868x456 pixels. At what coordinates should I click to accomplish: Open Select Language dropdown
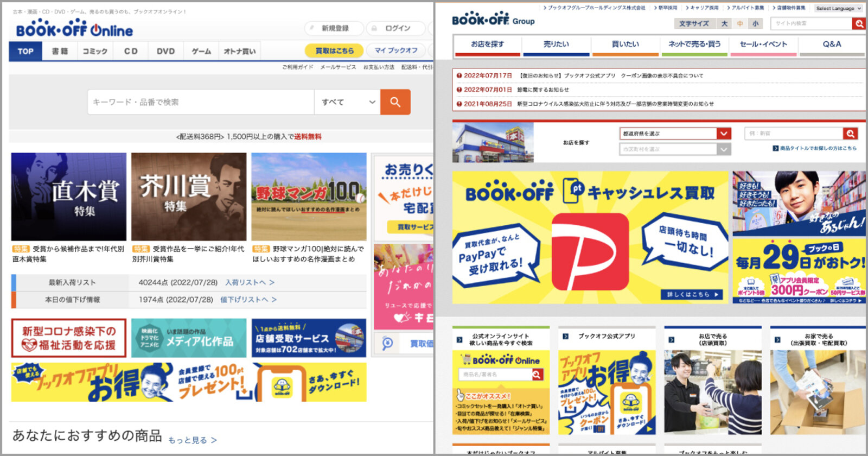839,8
